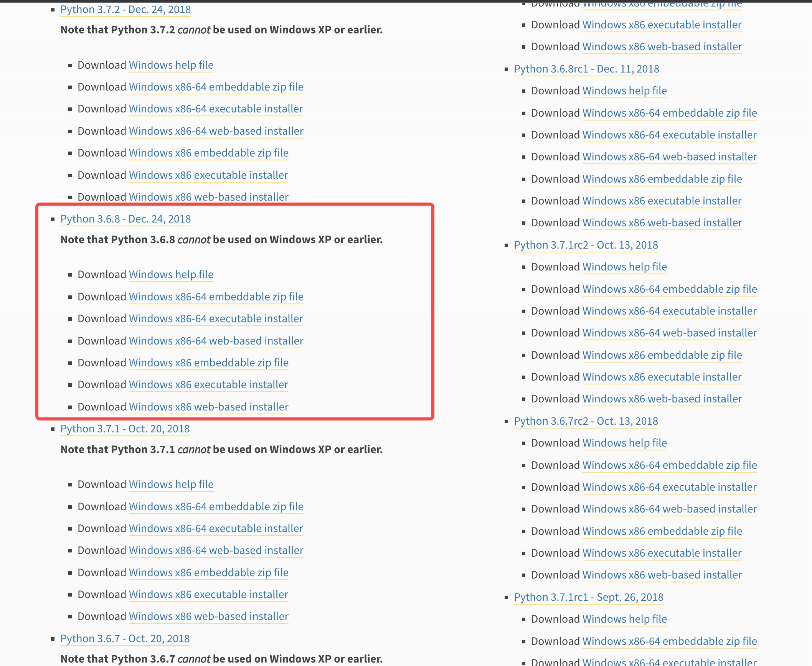812x666 pixels.
Task: Click the note about Python 3.7.1 and Windows XP
Action: coord(221,450)
